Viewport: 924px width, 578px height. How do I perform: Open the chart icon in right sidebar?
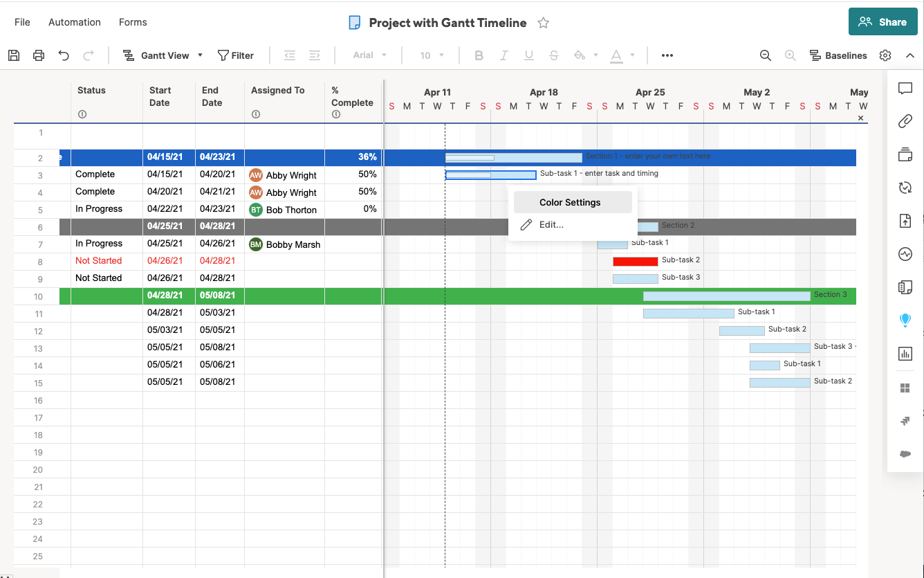click(x=905, y=354)
